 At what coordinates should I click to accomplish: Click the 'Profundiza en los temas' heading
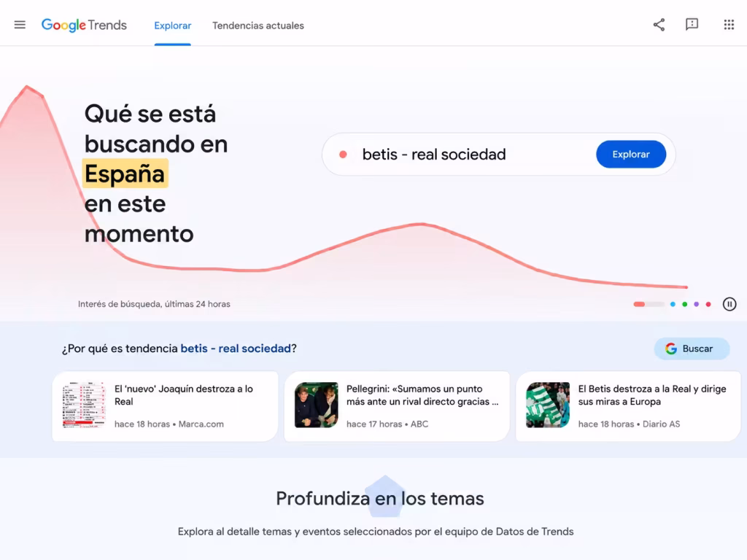(379, 499)
